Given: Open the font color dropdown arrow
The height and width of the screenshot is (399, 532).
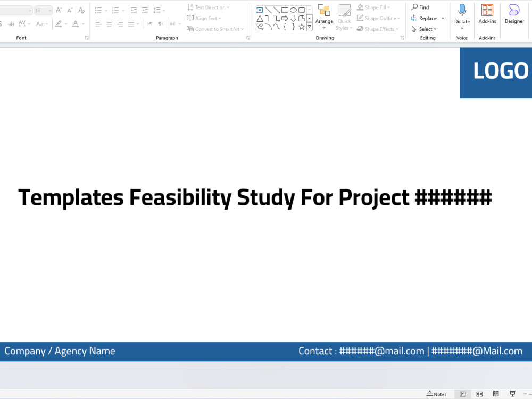Looking at the screenshot, I should [x=84, y=24].
